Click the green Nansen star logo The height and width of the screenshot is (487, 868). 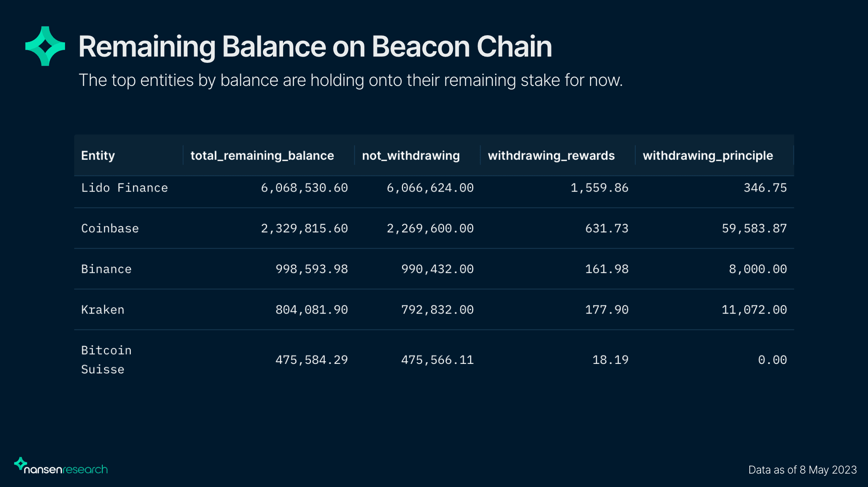pyautogui.click(x=45, y=46)
